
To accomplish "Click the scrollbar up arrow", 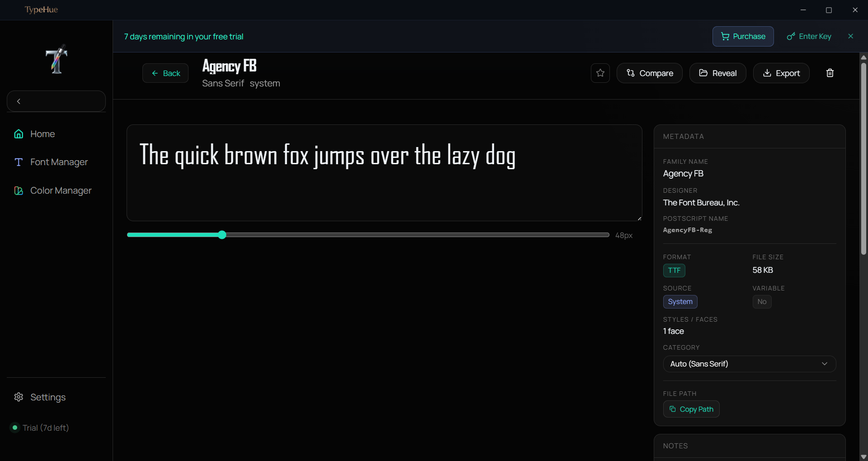I will tap(863, 57).
